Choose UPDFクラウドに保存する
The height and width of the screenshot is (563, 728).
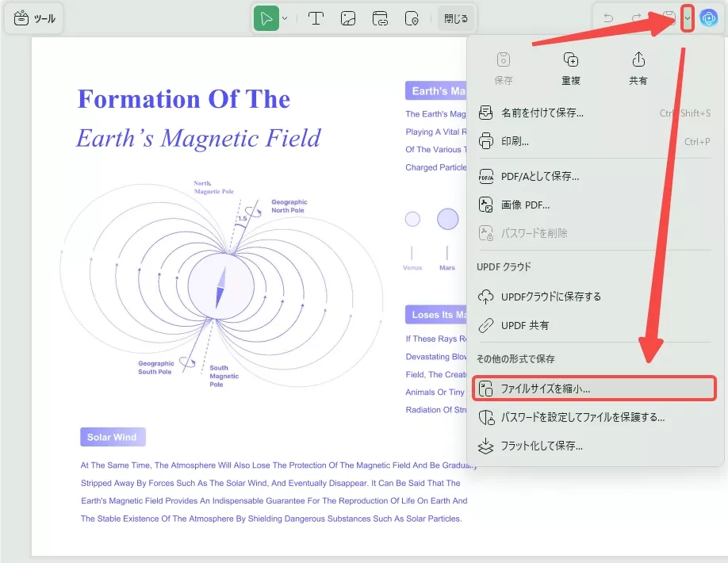595,297
